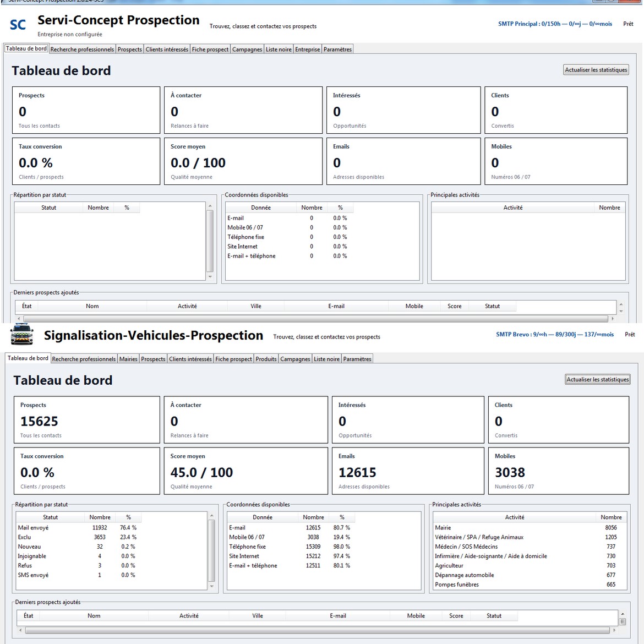Select Tableau de bord tab in Signalisation-Vehicules window
644x644 pixels.
click(28, 358)
